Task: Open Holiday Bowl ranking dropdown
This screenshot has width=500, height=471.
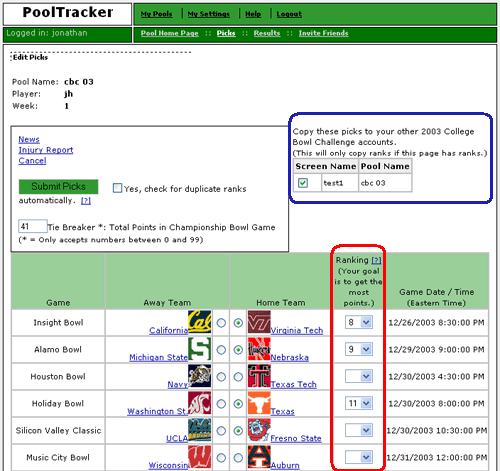Action: click(359, 403)
